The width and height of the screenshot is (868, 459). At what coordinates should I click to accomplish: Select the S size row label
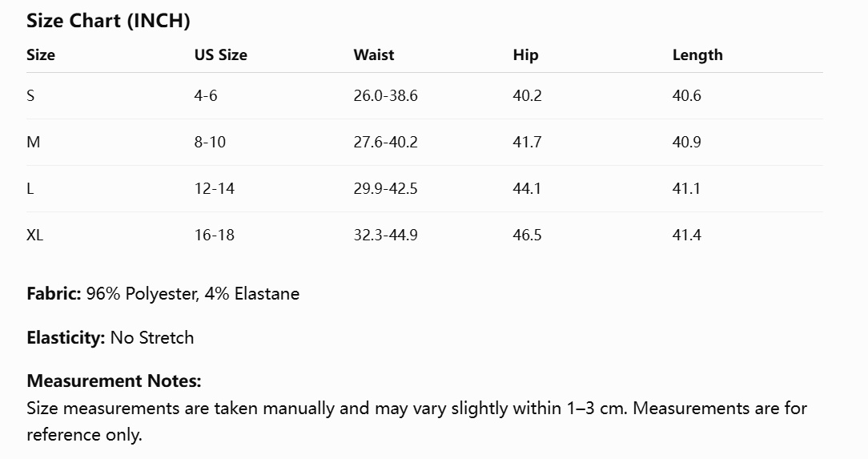[x=30, y=96]
